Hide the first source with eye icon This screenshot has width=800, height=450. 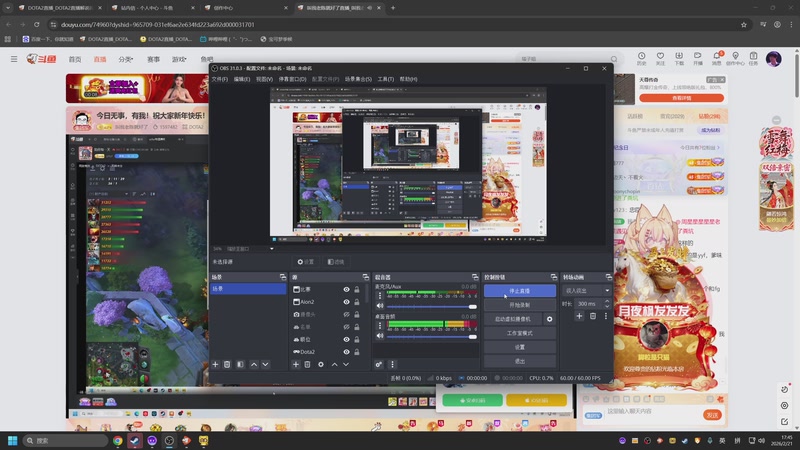click(x=346, y=289)
